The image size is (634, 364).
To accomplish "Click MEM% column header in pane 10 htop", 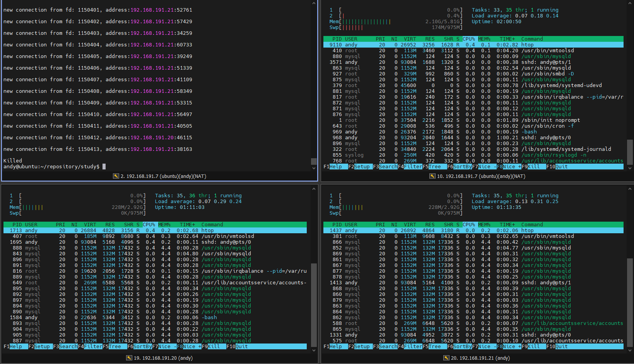I will coord(484,39).
